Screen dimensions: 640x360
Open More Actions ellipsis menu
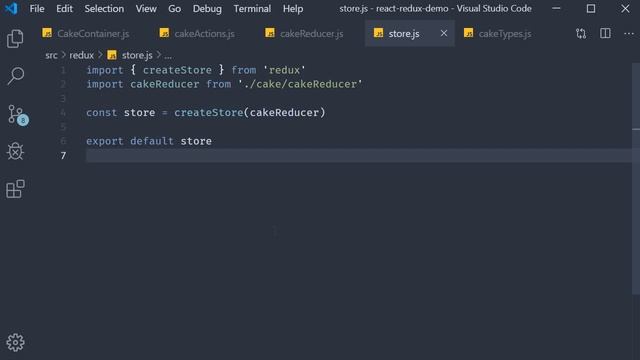[629, 33]
